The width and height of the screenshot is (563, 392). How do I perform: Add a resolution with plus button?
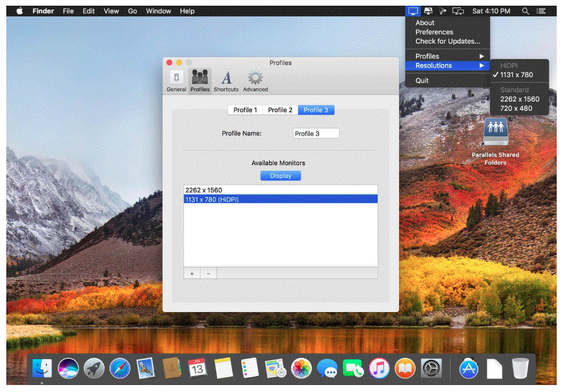point(192,274)
